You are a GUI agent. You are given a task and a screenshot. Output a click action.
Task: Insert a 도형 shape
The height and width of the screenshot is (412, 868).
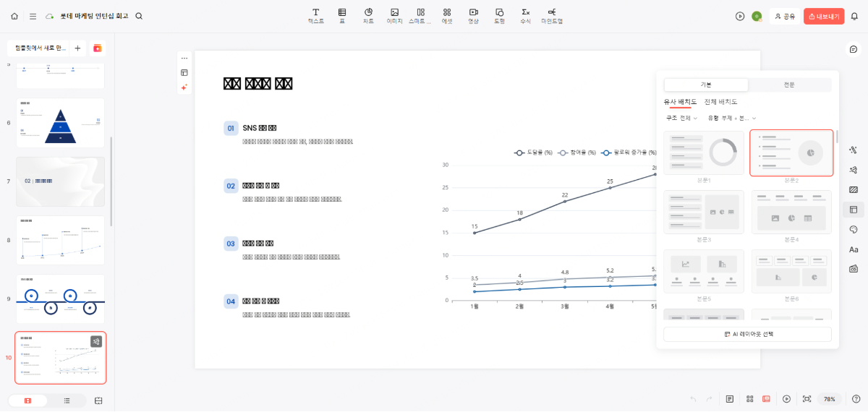pyautogui.click(x=499, y=16)
